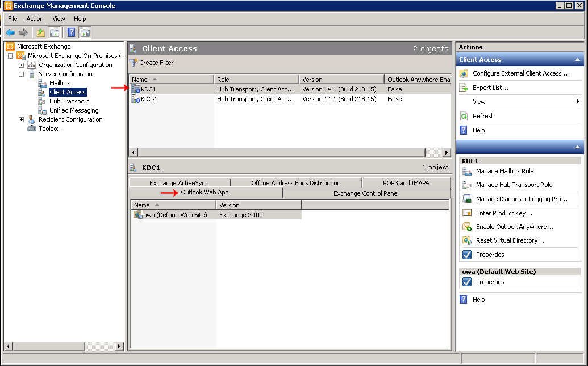Image resolution: width=588 pixels, height=366 pixels.
Task: Click the Reset Virtual Directory icon
Action: point(467,240)
